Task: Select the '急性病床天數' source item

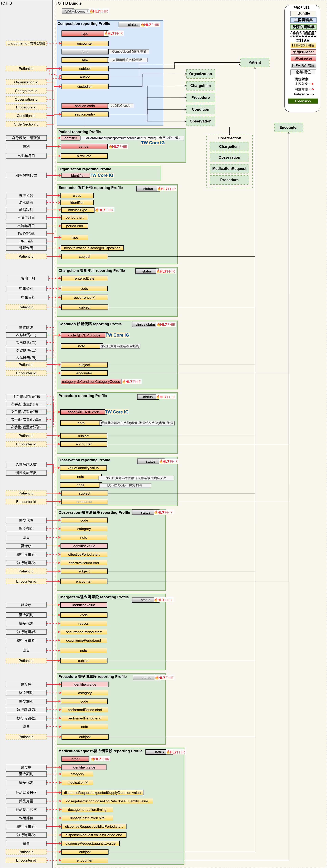Action: [26, 464]
